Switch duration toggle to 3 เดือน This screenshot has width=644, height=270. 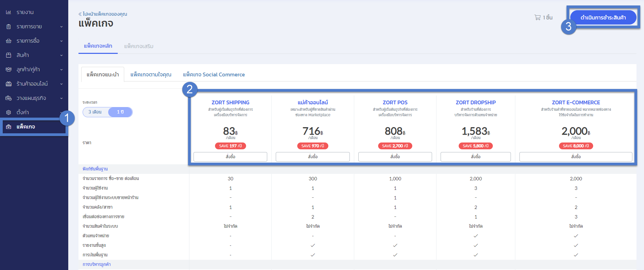[95, 112]
